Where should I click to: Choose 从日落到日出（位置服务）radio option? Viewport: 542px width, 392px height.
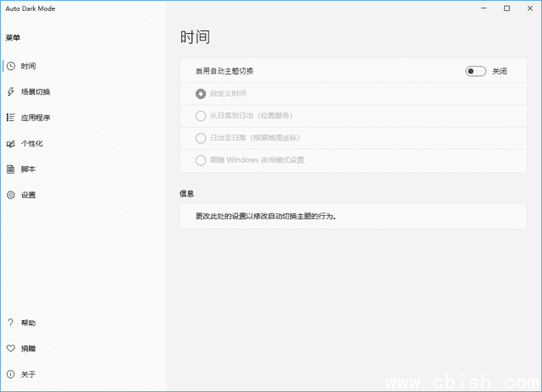click(201, 115)
